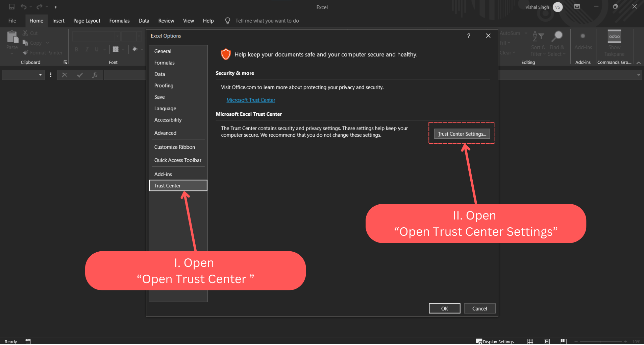Click the Save icon in title bar
Viewport: 644px width, 345px height.
(12, 7)
